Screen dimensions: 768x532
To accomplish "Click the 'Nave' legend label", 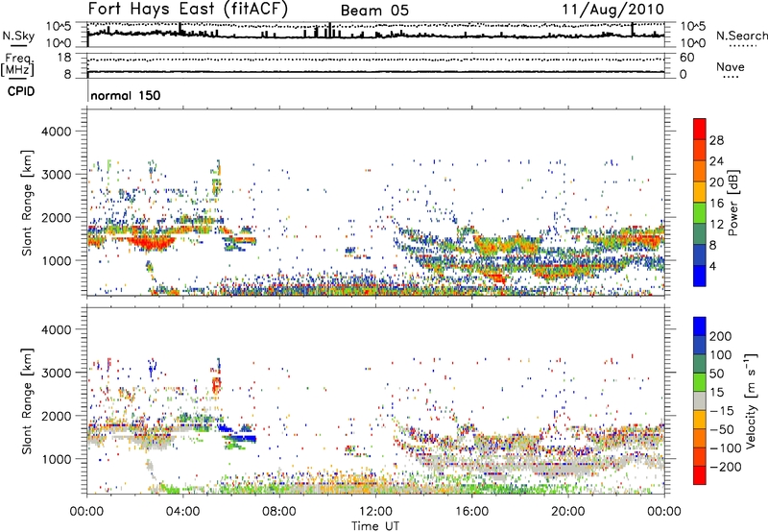I will coord(731,67).
